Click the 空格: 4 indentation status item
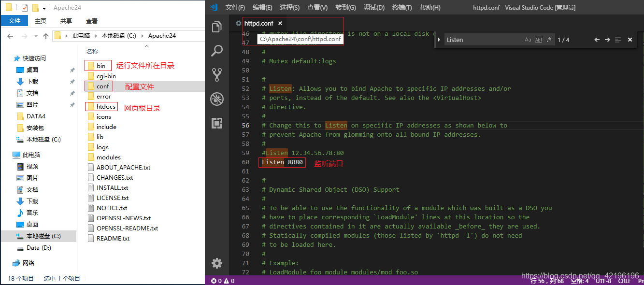Viewport: 644px width, 285px height. pos(580,281)
